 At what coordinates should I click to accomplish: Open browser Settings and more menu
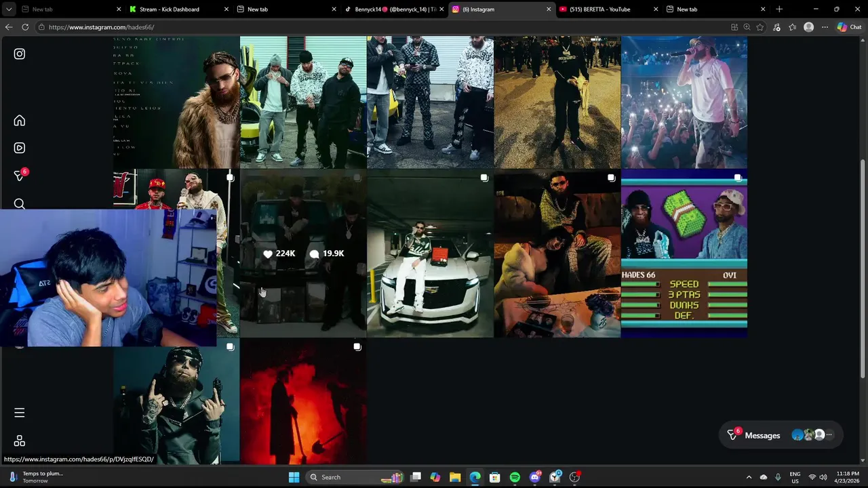825,27
